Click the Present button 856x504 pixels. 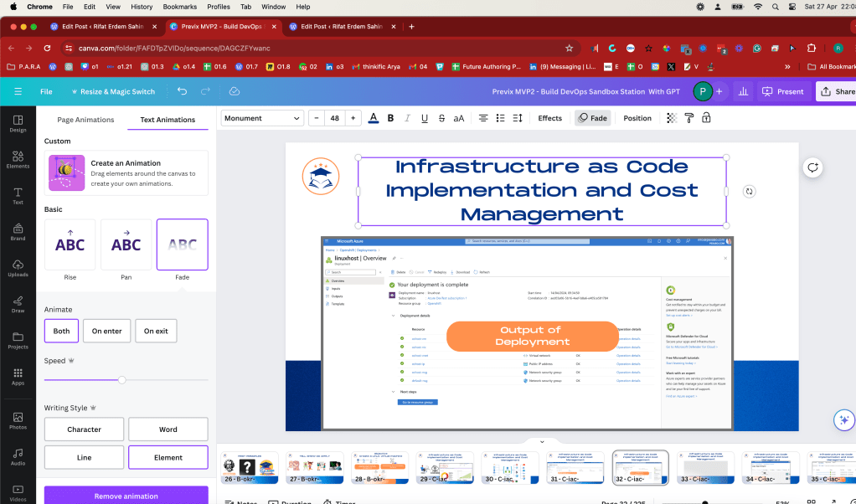(x=783, y=91)
